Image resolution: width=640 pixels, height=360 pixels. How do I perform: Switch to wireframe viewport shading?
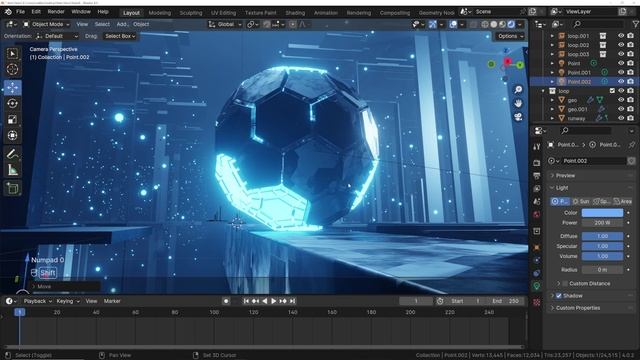[485, 24]
